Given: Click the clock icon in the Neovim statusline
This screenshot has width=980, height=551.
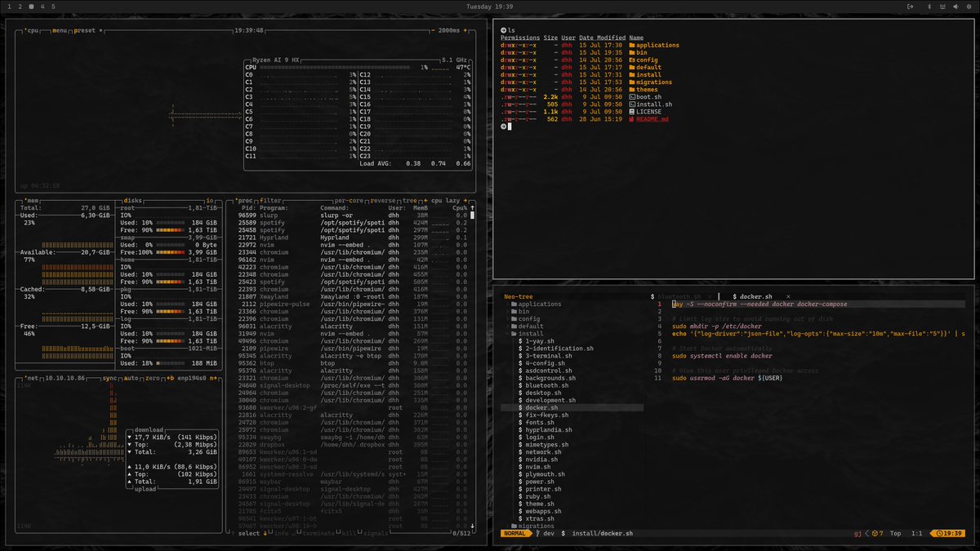Looking at the screenshot, I should (939, 532).
